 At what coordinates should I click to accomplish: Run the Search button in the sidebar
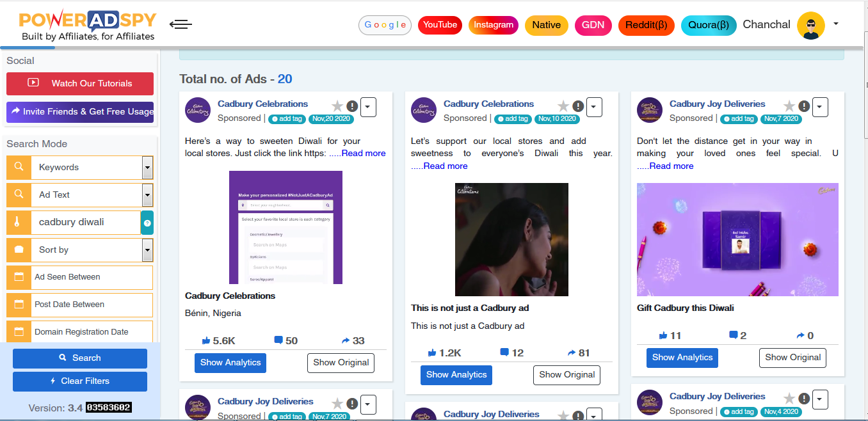(80, 358)
